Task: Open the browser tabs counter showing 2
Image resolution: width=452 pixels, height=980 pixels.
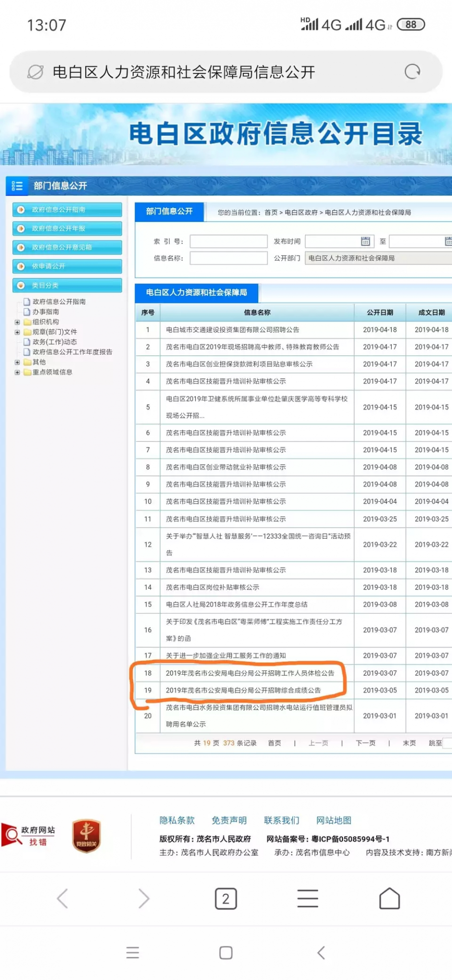Action: click(x=226, y=899)
